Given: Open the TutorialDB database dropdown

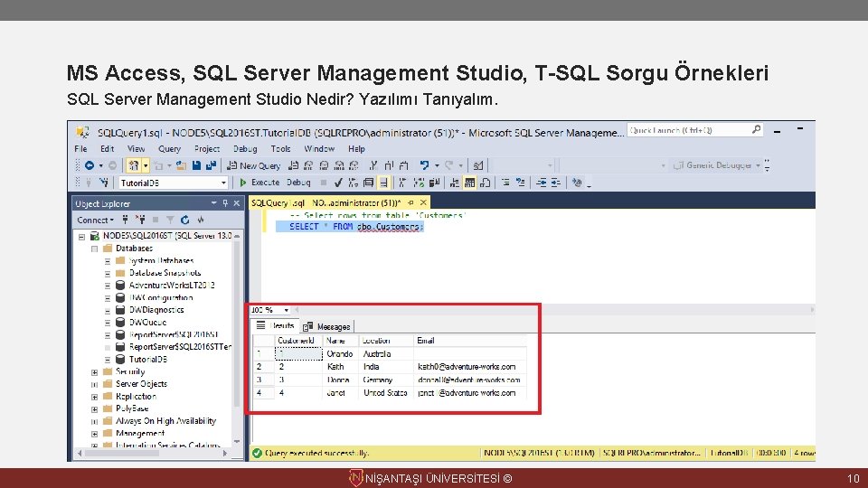Looking at the screenshot, I should (x=223, y=183).
